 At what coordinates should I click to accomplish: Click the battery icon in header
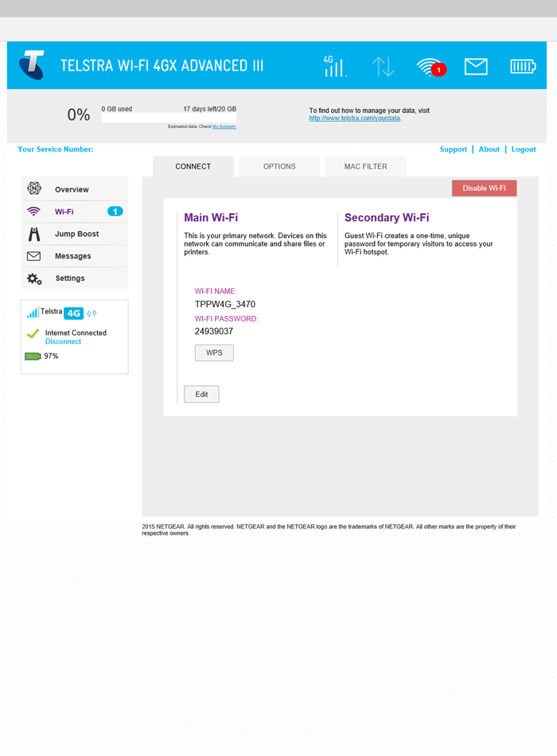click(x=523, y=67)
